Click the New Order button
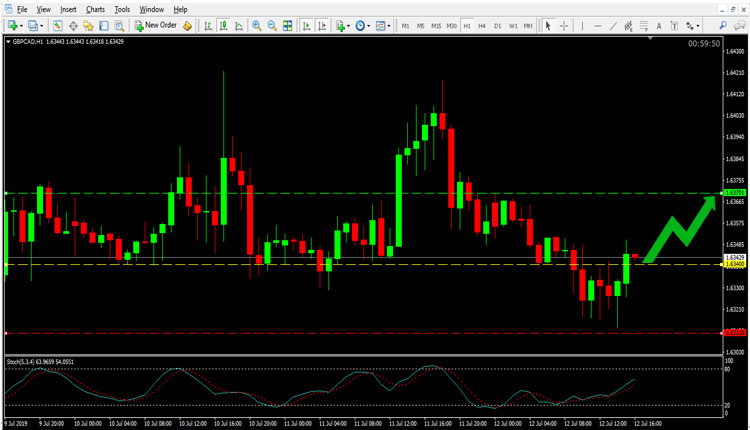This screenshot has height=430, width=750. click(x=156, y=25)
